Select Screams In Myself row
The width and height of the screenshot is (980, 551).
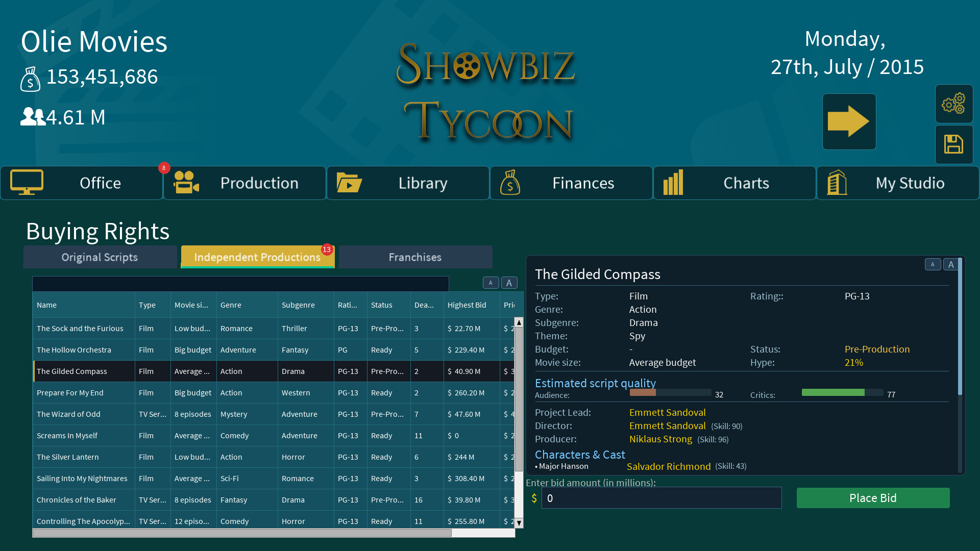click(274, 436)
